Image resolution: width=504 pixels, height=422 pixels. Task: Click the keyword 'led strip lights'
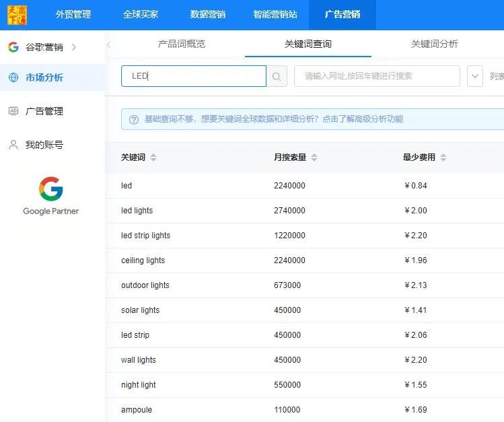coord(145,236)
